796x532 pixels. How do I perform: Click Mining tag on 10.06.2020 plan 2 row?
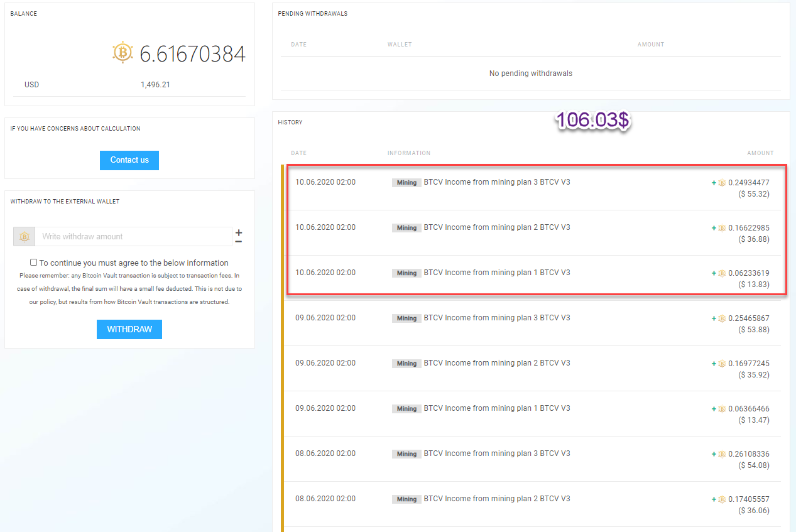(406, 228)
